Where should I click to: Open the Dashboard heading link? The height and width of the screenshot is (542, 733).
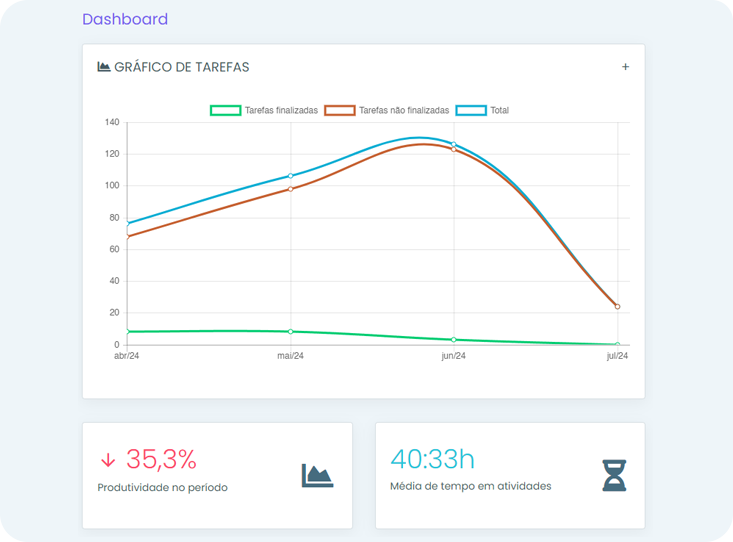pyautogui.click(x=125, y=19)
